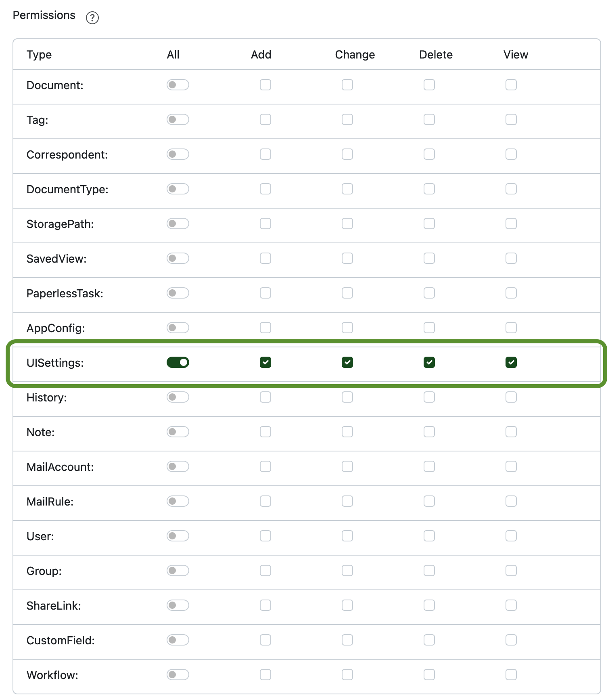
Task: Check the Add permission for Document
Action: point(265,85)
